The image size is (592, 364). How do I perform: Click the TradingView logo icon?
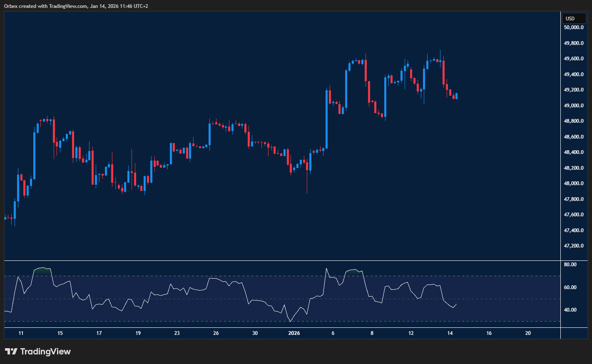pyautogui.click(x=11, y=352)
